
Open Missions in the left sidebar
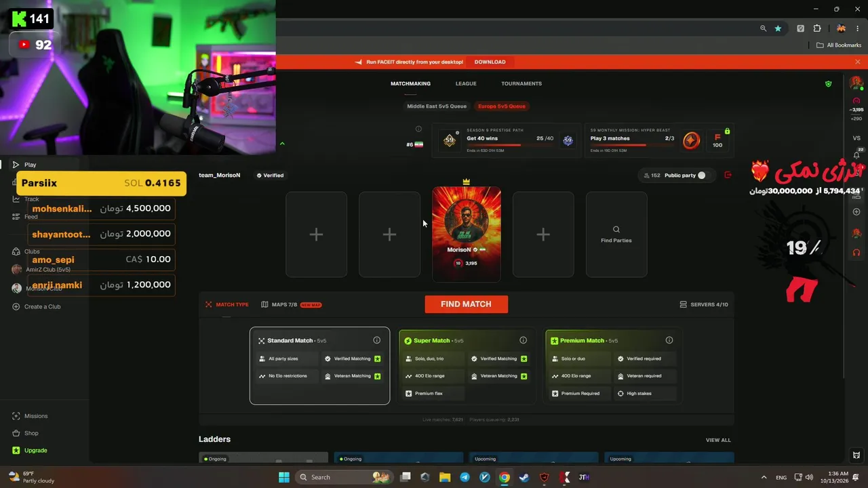[x=31, y=416]
